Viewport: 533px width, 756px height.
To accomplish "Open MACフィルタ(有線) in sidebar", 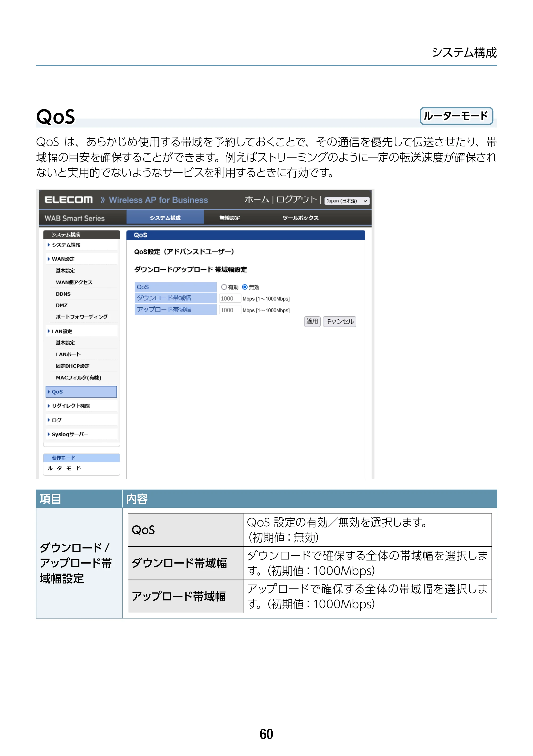I will point(78,378).
